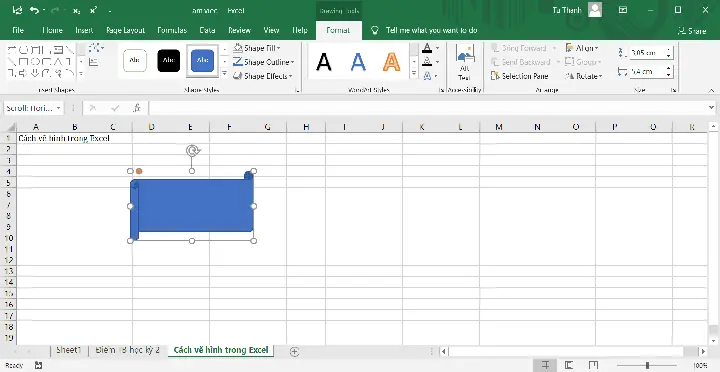The width and height of the screenshot is (720, 372).
Task: Click the shape width field
Action: (x=647, y=72)
